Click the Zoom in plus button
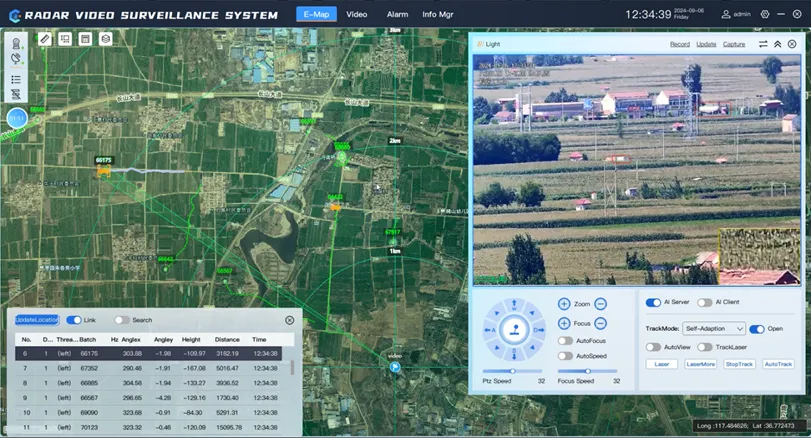The height and width of the screenshot is (438, 811). pyautogui.click(x=564, y=304)
